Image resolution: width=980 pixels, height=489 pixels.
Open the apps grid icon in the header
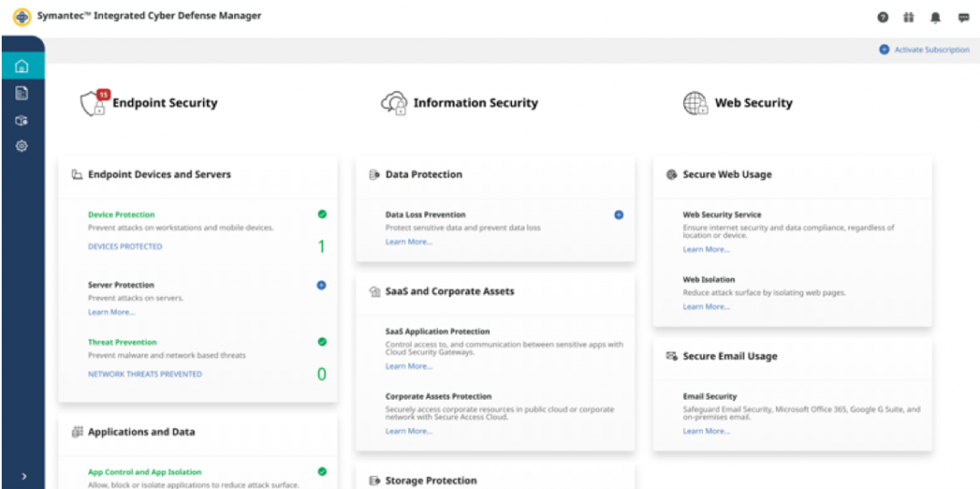tap(908, 17)
